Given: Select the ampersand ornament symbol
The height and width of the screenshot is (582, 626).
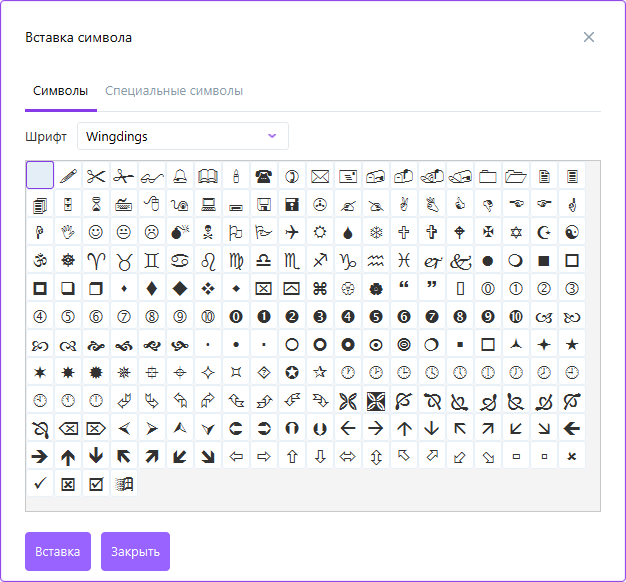Looking at the screenshot, I should click(x=460, y=260).
